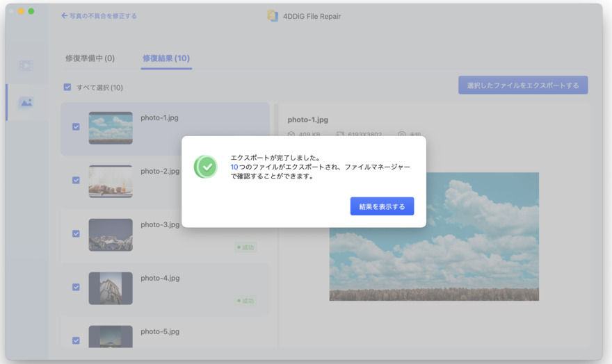This screenshot has width=612, height=364.
Task: Select the photo-5.jpg thumbnail
Action: pyautogui.click(x=111, y=337)
